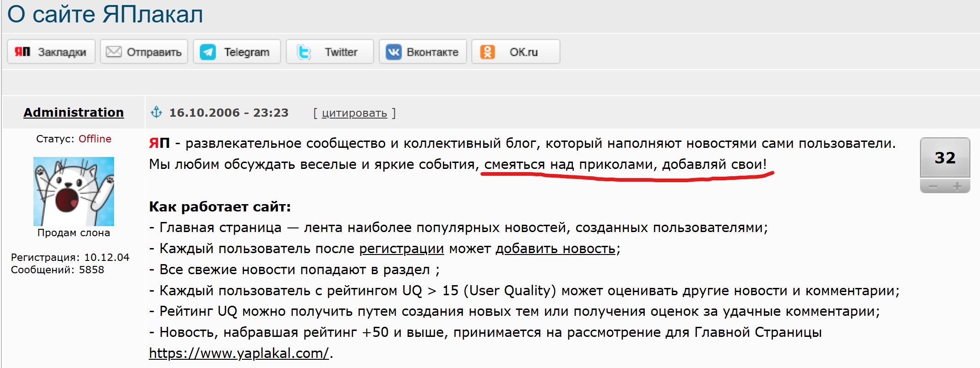Image resolution: width=980 pixels, height=368 pixels.
Task: Click the Twitter bird icon
Action: 303,52
